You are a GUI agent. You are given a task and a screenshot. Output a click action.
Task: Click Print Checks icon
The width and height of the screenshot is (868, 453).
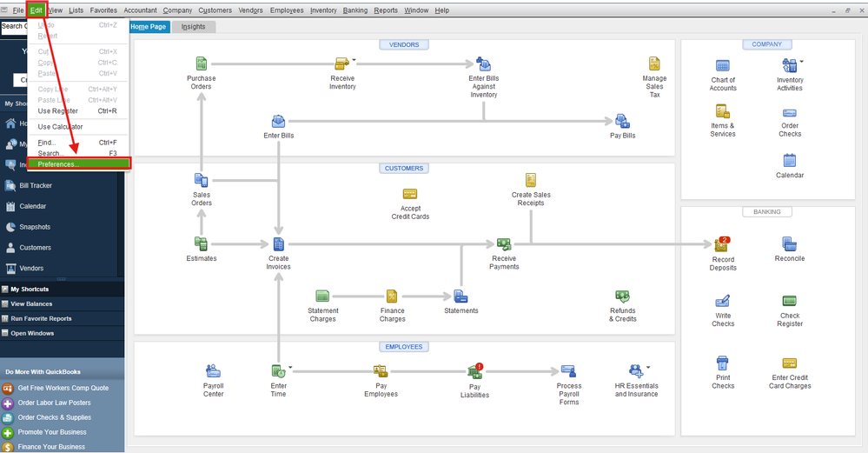click(x=722, y=363)
